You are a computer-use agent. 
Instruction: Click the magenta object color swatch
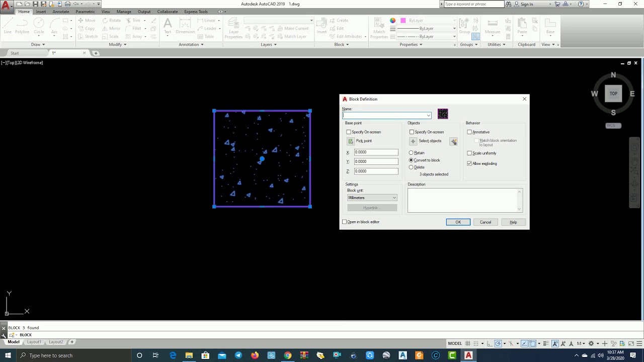403,21
